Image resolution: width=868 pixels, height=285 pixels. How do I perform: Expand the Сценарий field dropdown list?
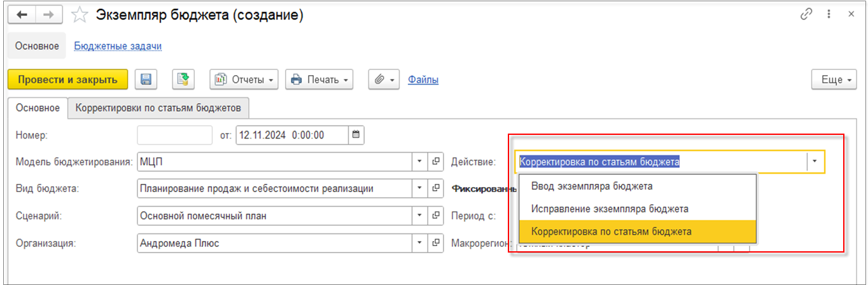(x=419, y=216)
